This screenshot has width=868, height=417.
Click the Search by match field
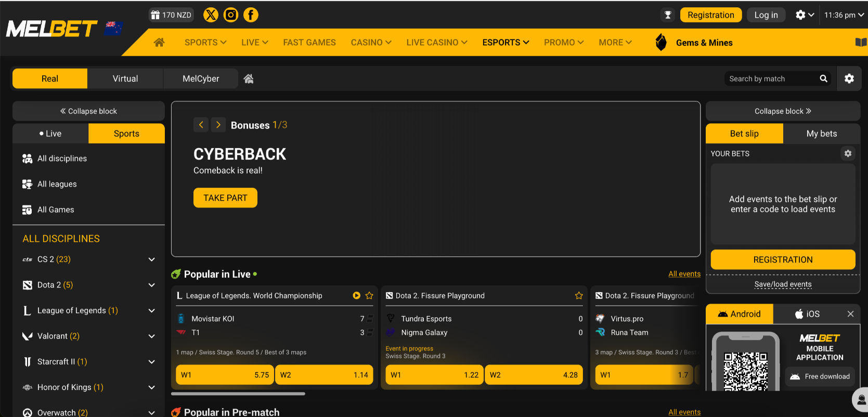(770, 79)
